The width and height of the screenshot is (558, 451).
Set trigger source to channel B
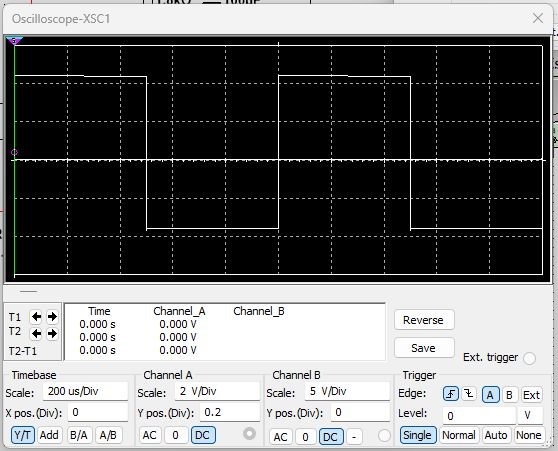509,395
